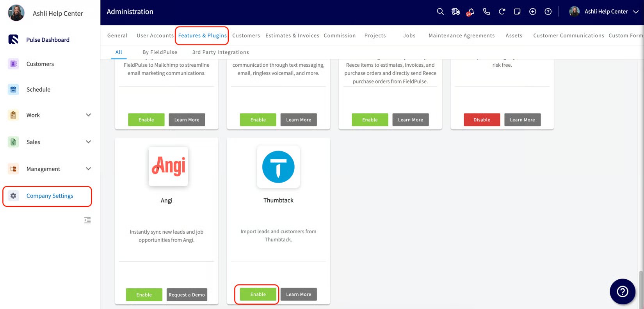
Task: Click Request a Demo for Angi
Action: pyautogui.click(x=187, y=295)
